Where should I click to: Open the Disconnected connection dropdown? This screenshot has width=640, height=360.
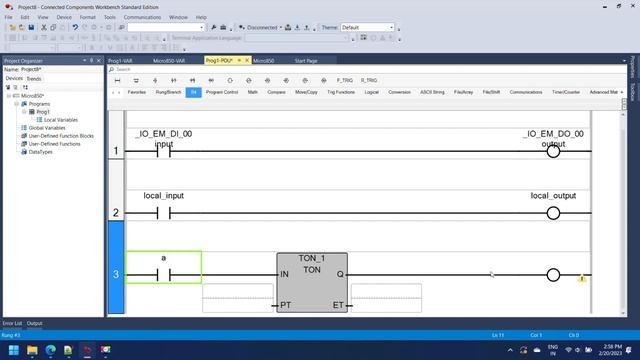coord(281,27)
